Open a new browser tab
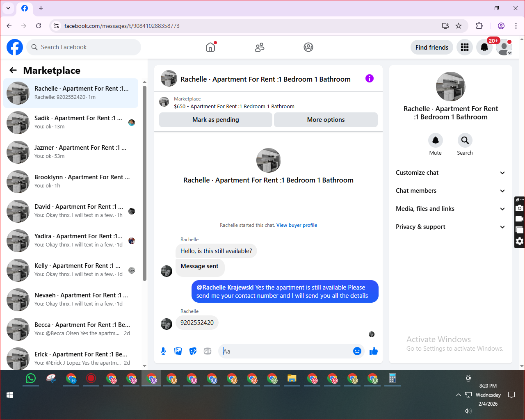This screenshot has width=525, height=420. (x=41, y=8)
